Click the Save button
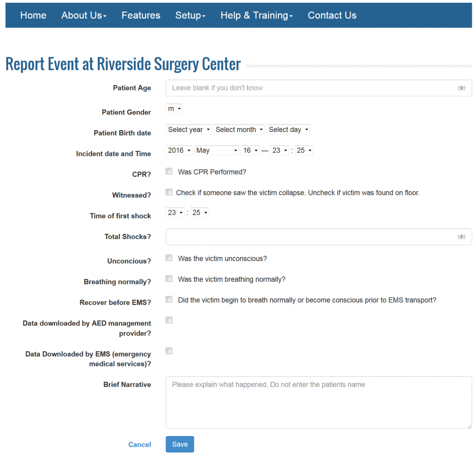Screen dimensions: 476x458 pos(179,444)
